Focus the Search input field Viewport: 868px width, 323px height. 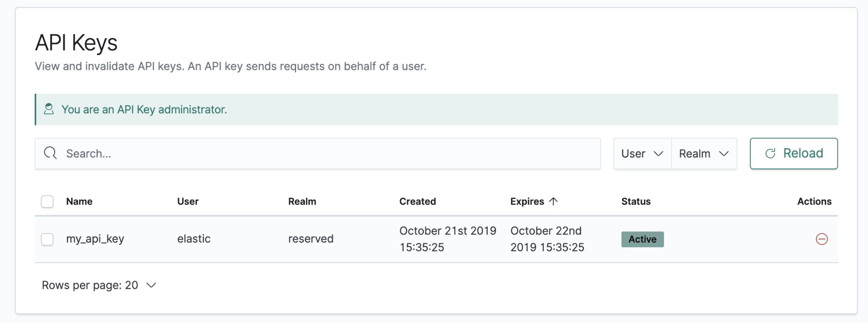(x=330, y=154)
